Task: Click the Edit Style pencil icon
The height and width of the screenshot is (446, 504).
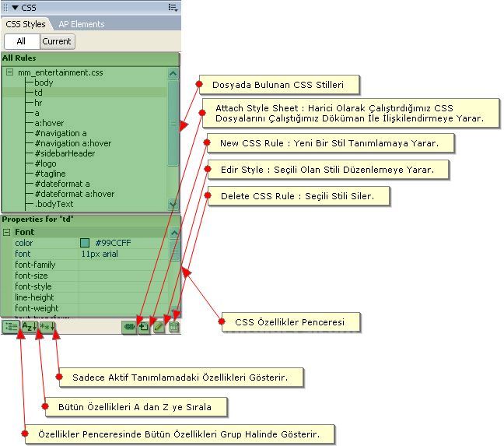Action: click(159, 327)
